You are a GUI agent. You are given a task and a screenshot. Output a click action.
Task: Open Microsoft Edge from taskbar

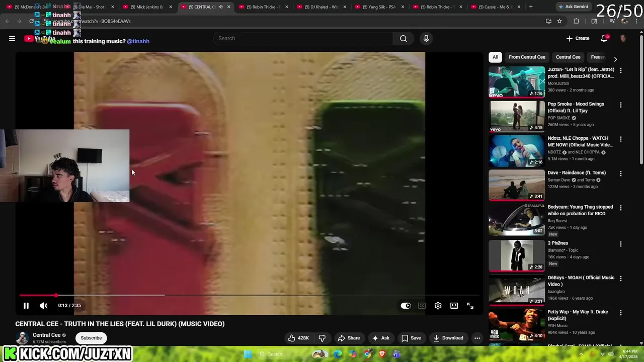pos(338,354)
